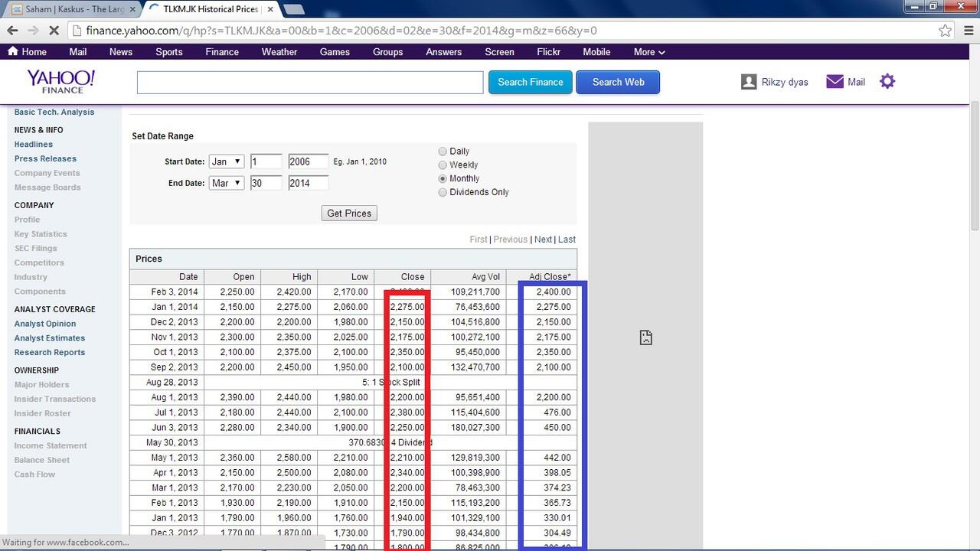This screenshot has height=551, width=980.
Task: Click date cell Feb 3, 2014
Action: (x=167, y=292)
